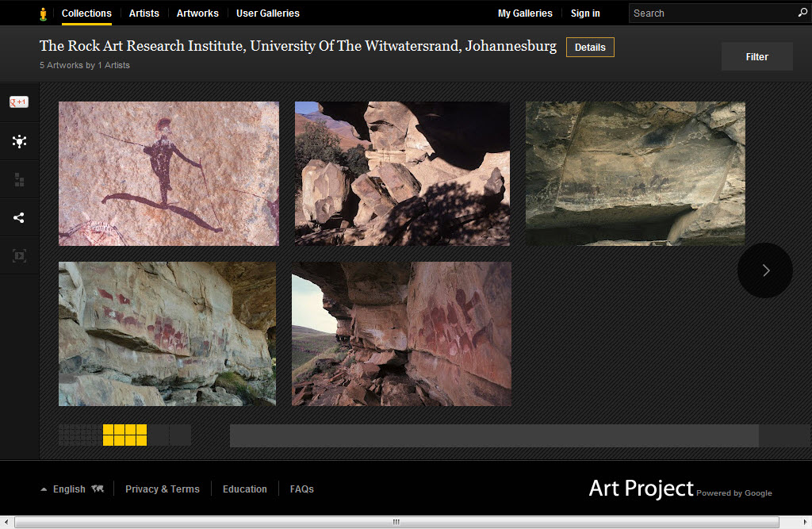Click the horizontal browser scrollbar thumb
Screen dimensions: 812x529
click(x=396, y=522)
